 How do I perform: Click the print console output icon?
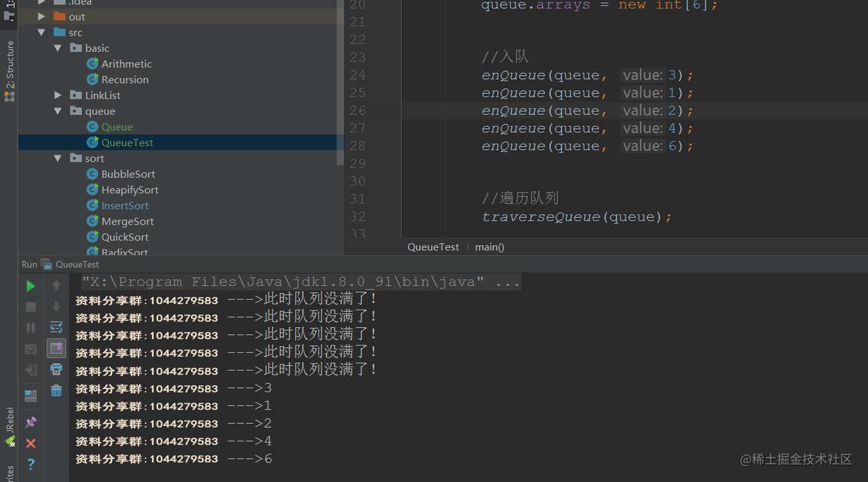click(x=57, y=369)
